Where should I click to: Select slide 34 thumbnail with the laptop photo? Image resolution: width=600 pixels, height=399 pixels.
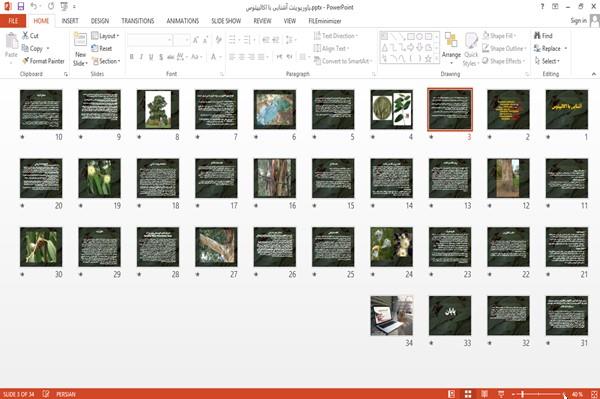point(391,316)
